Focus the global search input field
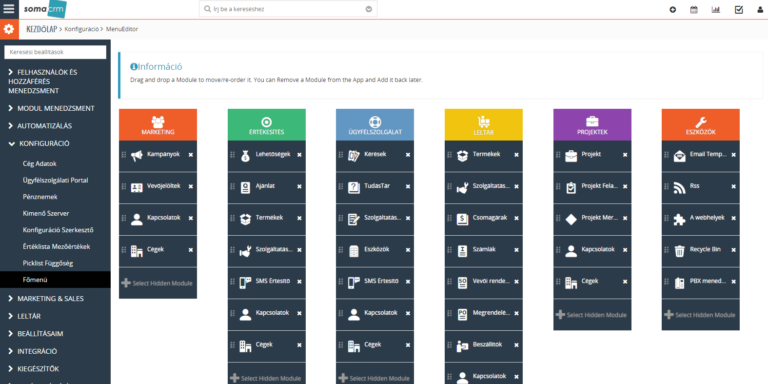The height and width of the screenshot is (384, 768). click(288, 9)
